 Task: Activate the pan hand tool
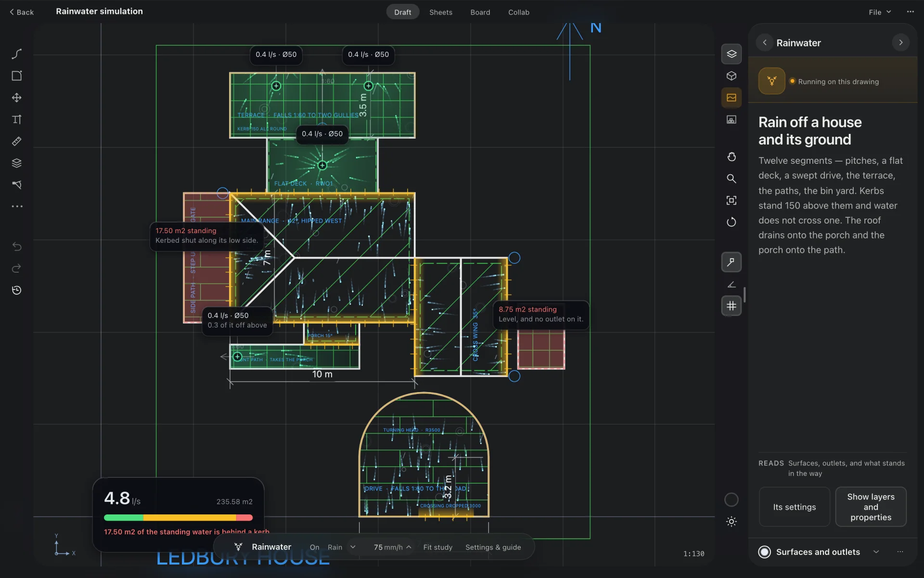731,157
